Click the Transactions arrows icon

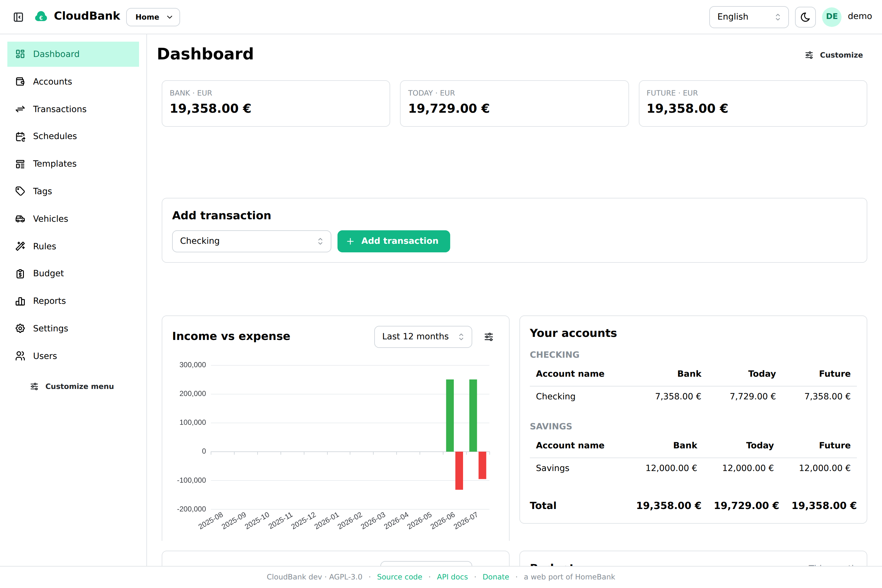20,109
